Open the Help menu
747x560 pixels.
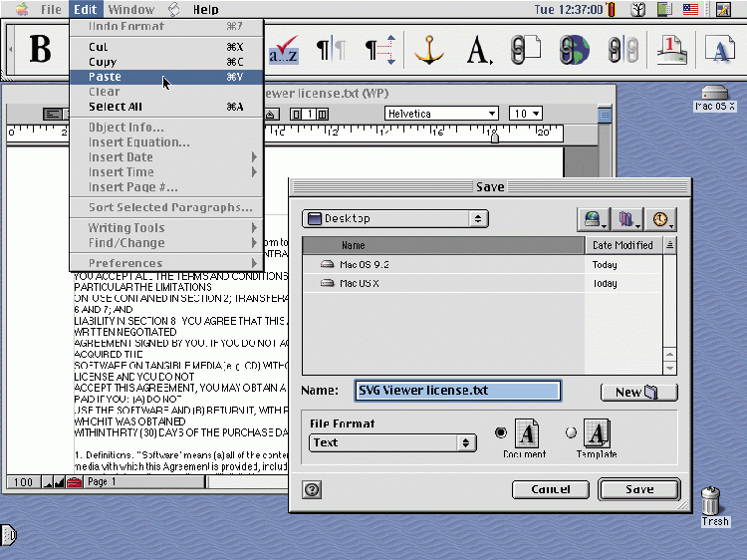click(206, 10)
